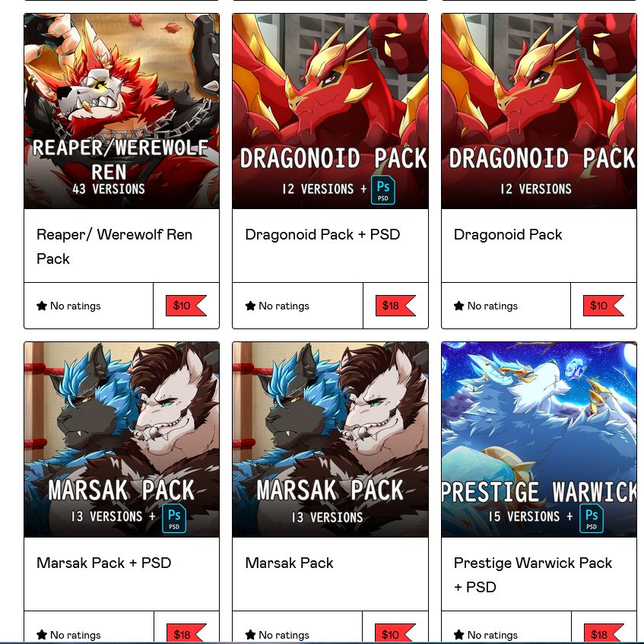Click the $10 price tag on Reaper/Werewolf Ren
Image resolution: width=644 pixels, height=644 pixels.
[186, 306]
